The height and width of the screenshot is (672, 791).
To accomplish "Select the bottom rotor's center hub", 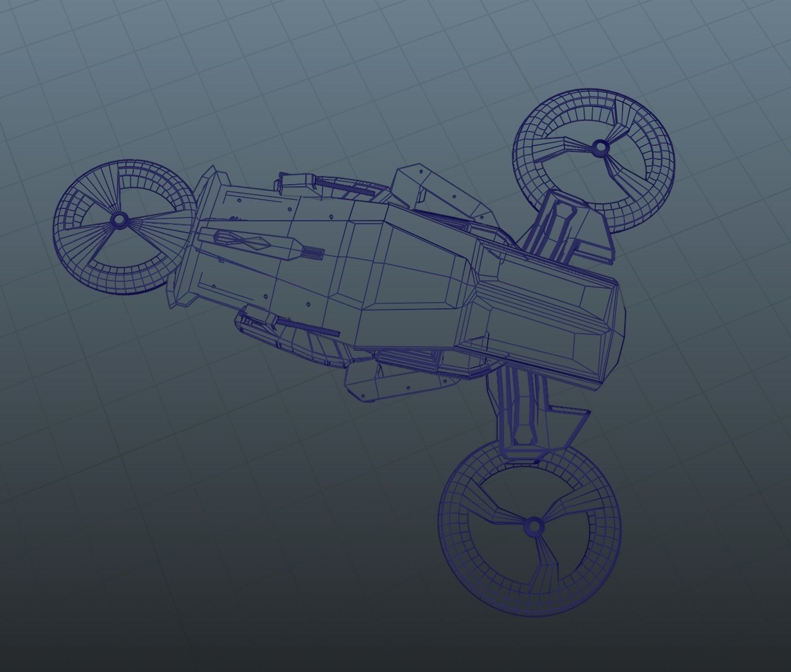I will click(533, 527).
